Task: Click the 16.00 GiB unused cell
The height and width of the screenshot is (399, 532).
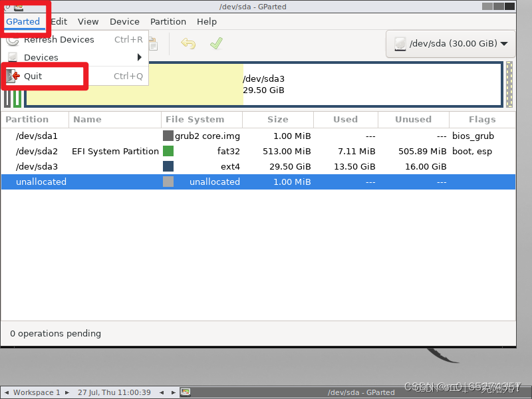Action: [x=426, y=167]
